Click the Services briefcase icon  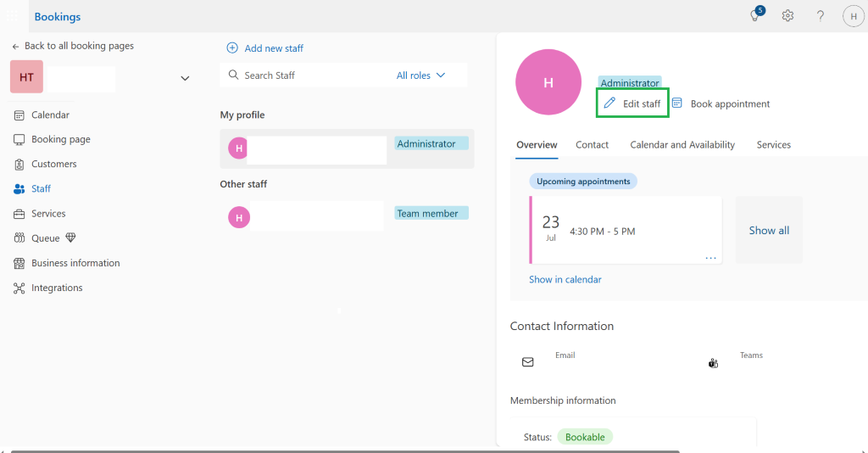pyautogui.click(x=19, y=214)
